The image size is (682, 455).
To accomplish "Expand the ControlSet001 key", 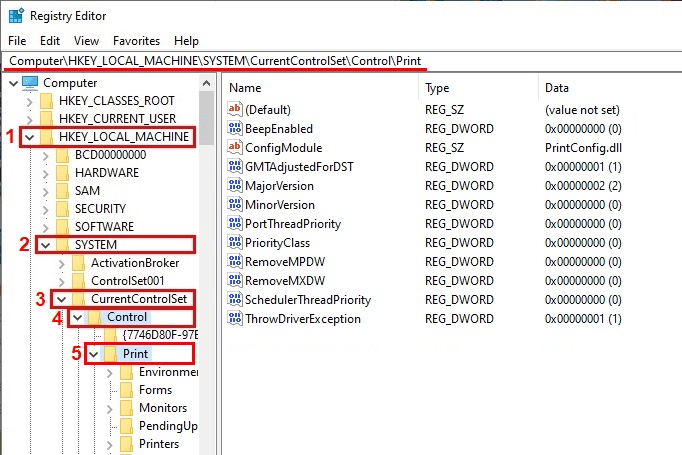I will click(61, 281).
